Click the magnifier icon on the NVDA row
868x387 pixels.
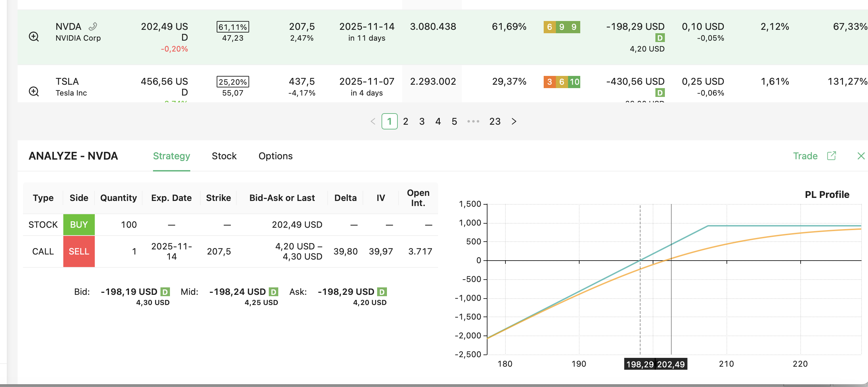click(x=34, y=37)
